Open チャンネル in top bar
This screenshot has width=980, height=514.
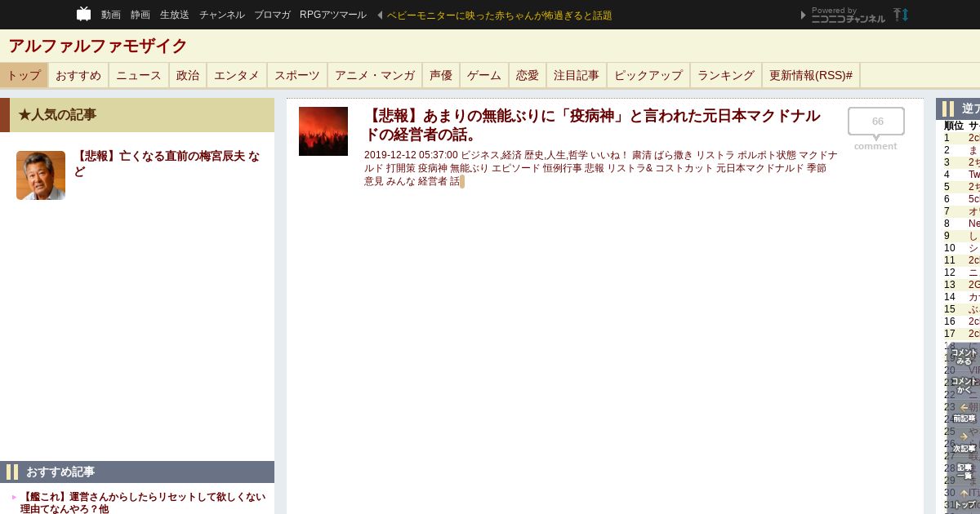click(x=222, y=15)
